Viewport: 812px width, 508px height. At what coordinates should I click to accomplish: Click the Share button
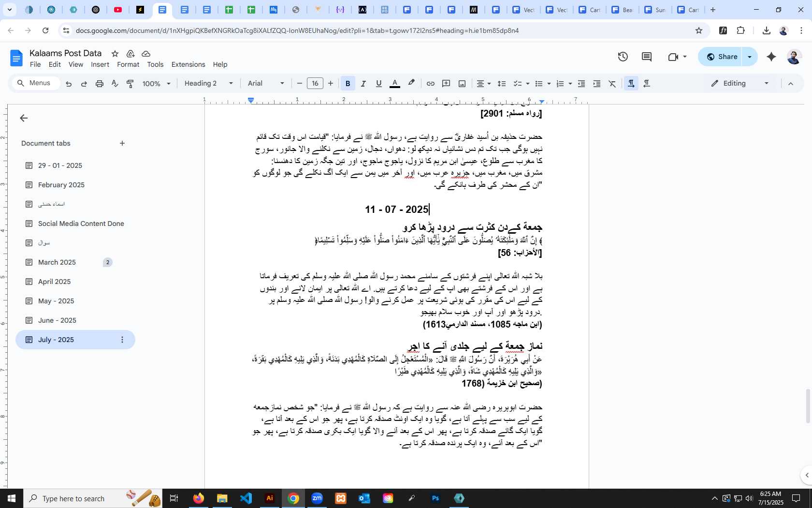tap(720, 57)
